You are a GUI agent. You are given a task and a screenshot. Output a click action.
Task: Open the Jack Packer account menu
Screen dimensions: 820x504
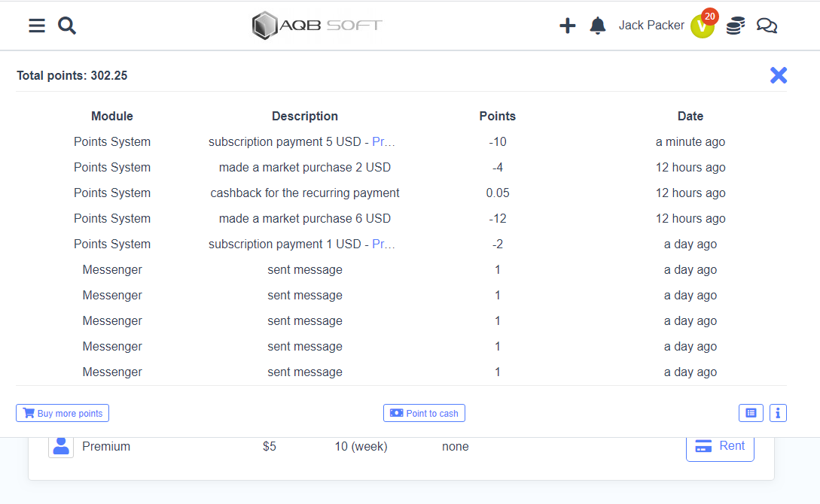click(x=651, y=26)
